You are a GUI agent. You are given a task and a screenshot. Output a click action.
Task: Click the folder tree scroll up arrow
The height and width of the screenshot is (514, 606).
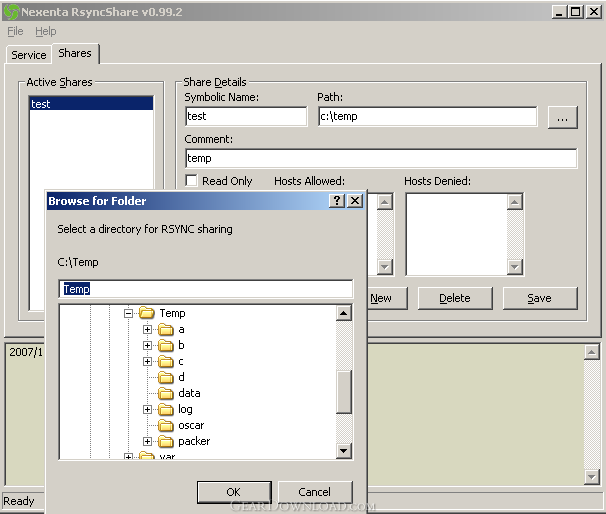344,313
